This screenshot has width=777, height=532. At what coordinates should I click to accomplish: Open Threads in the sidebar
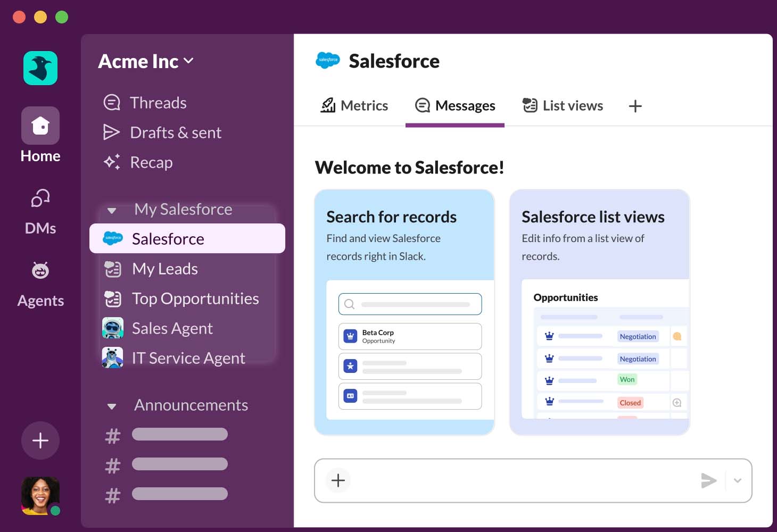(158, 103)
